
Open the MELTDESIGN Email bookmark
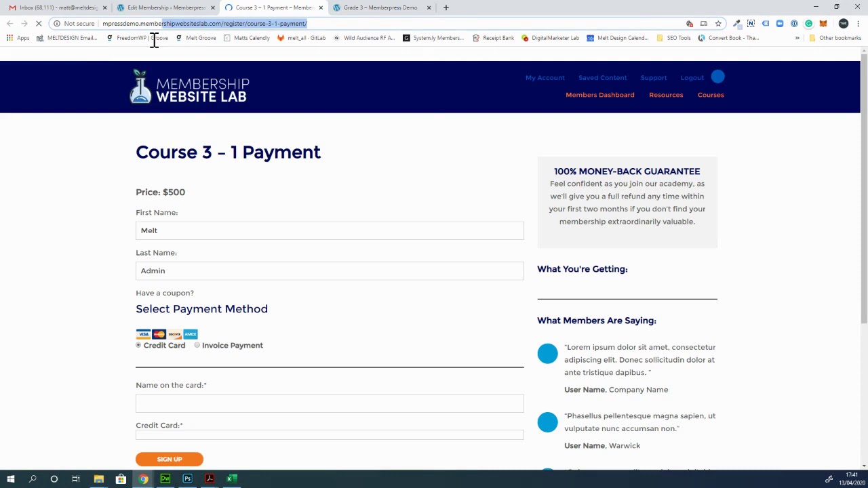(67, 38)
